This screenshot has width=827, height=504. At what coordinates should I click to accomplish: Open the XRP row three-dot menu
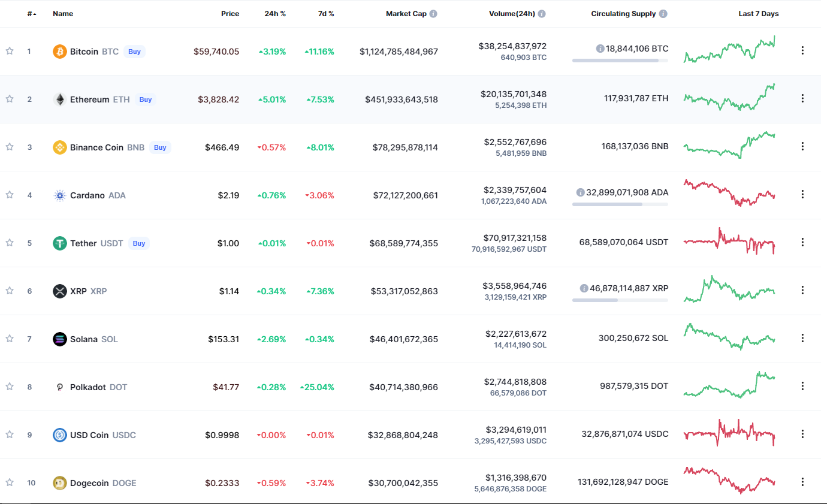[x=803, y=290]
